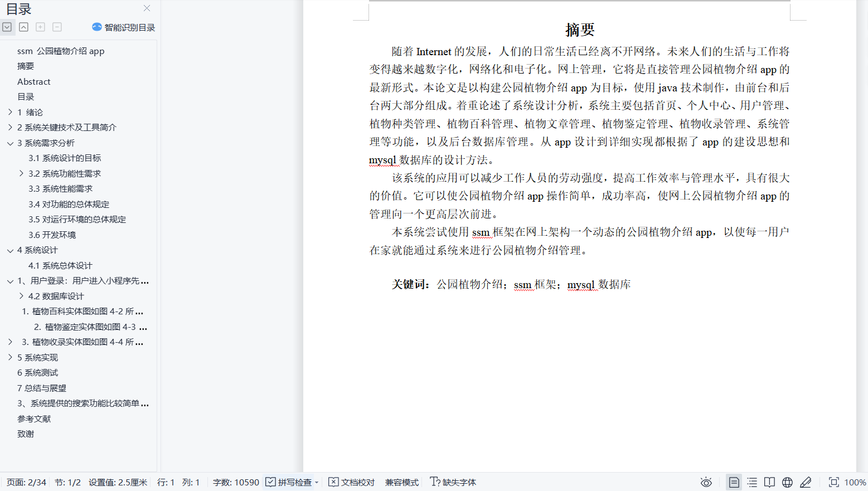The width and height of the screenshot is (868, 491).
Task: Click 列: 1 column indicator
Action: pyautogui.click(x=191, y=482)
